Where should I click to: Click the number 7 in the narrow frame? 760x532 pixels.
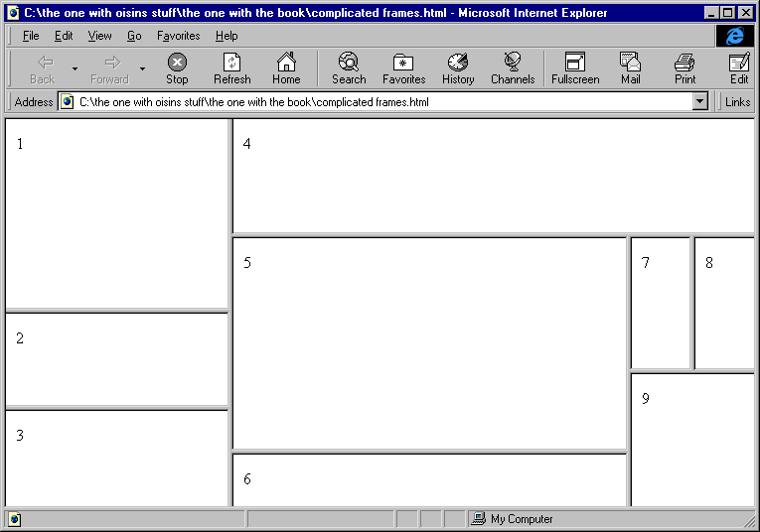click(645, 263)
